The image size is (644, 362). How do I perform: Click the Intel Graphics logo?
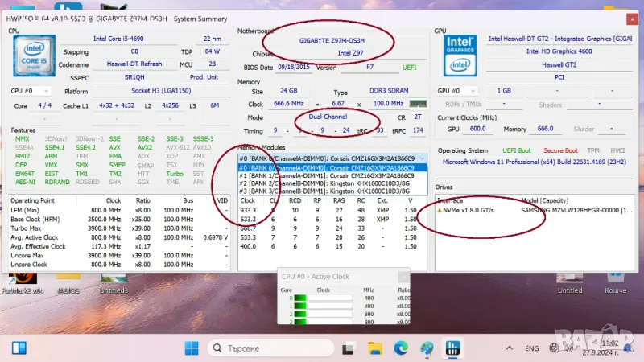click(459, 56)
